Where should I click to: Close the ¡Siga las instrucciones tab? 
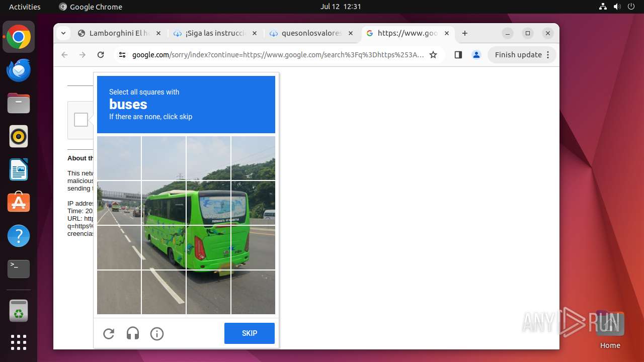click(254, 33)
